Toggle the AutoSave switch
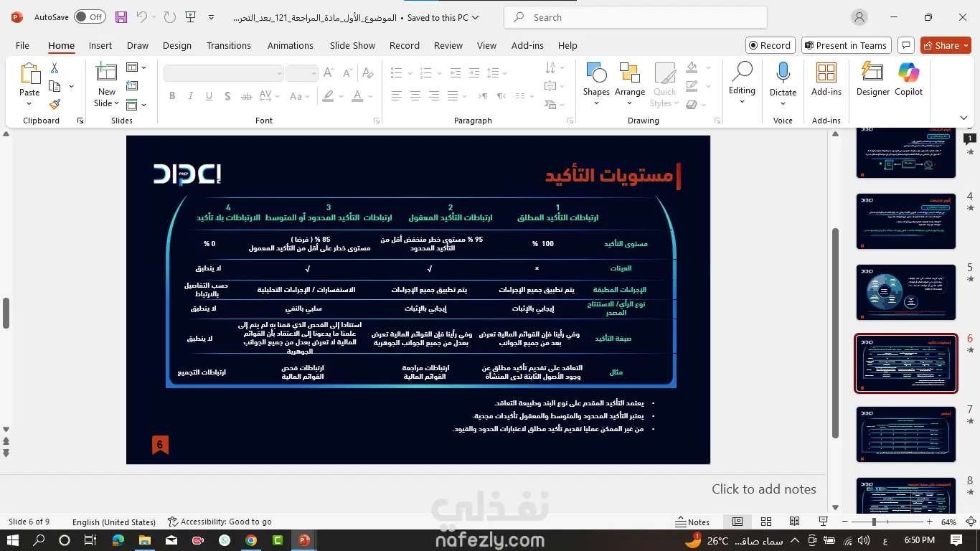 [x=90, y=17]
